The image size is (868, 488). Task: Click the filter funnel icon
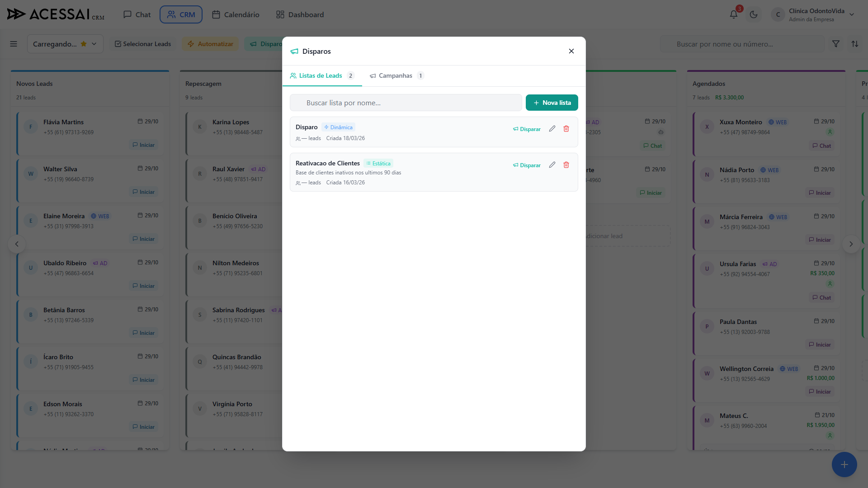836,44
